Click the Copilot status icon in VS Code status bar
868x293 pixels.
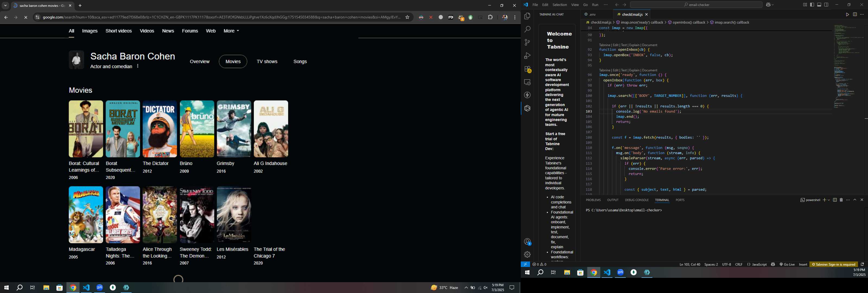[773, 264]
